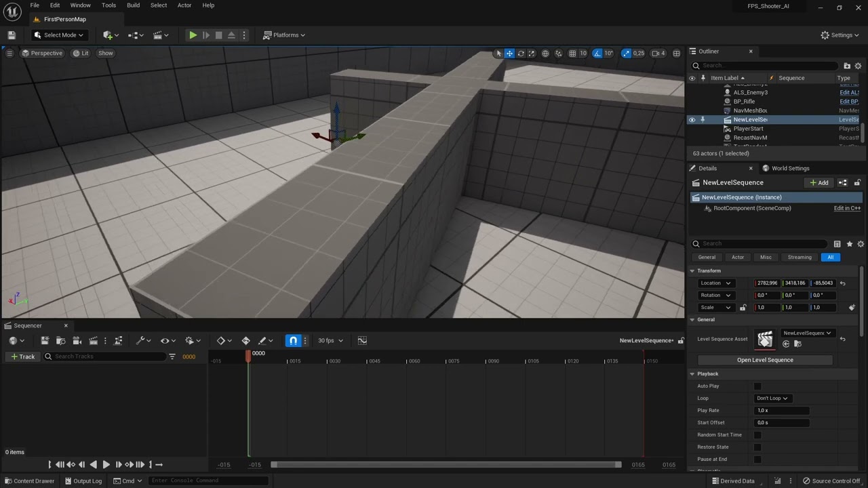The image size is (868, 488).
Task: Lock scale ratio padlock in Transform
Action: coord(743,308)
